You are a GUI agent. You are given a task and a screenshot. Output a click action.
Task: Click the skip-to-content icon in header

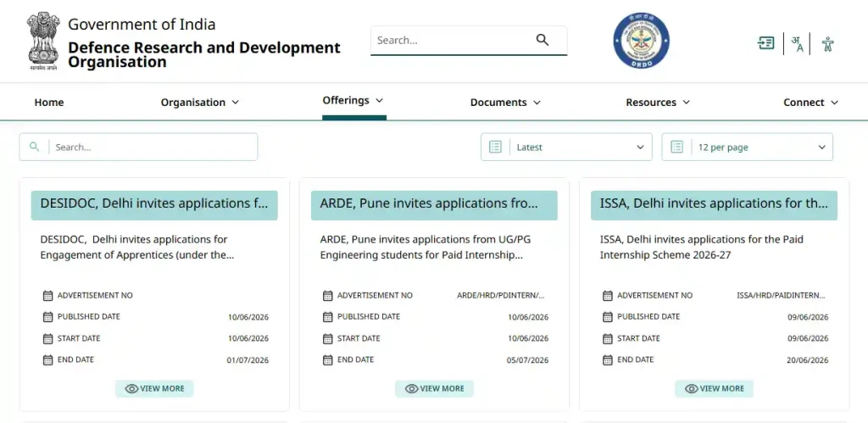766,43
